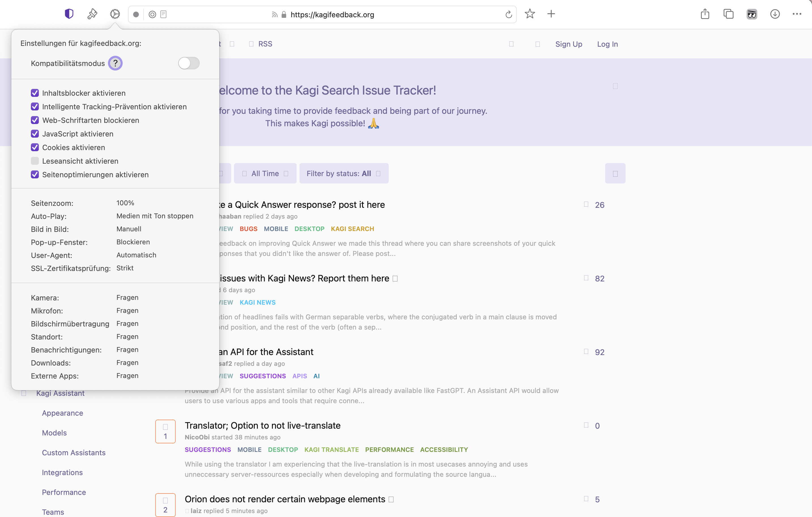Click the Sign Up link
The image size is (812, 517).
click(569, 44)
